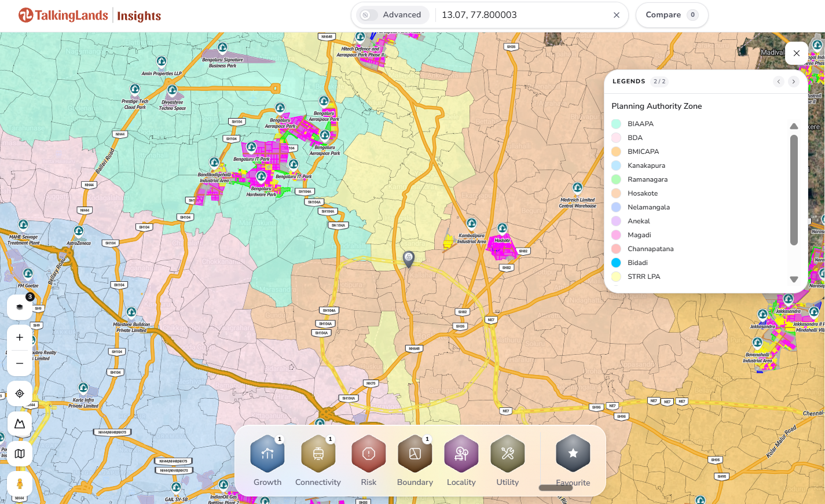Zoom out on the map with minus

20,363
